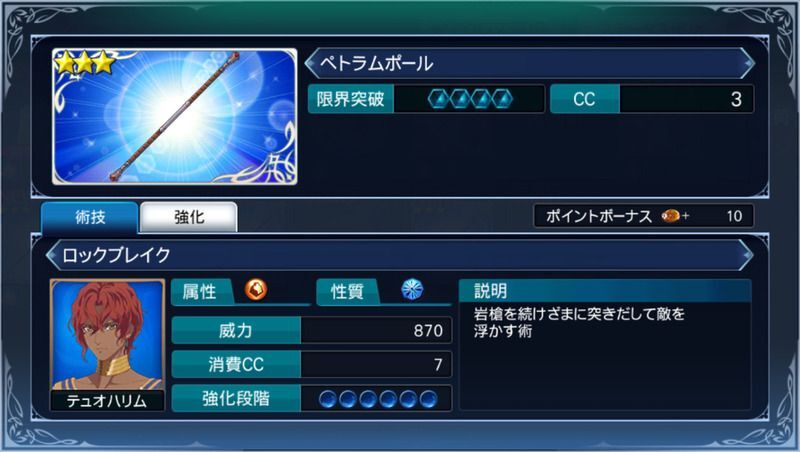
Task: Click the right arrow on ペトラムポール title bar
Action: click(x=748, y=63)
